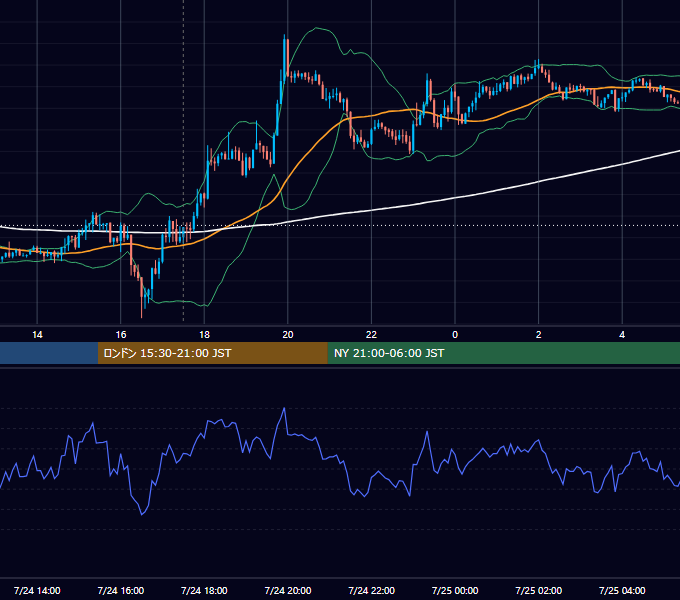The width and height of the screenshot is (680, 600).
Task: Click the 16 hour axis label
Action: point(121,335)
